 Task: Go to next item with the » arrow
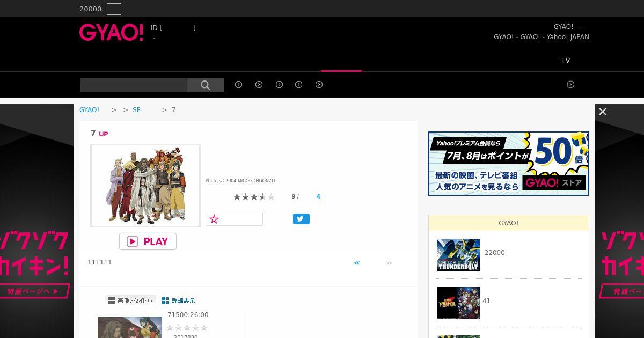click(389, 263)
